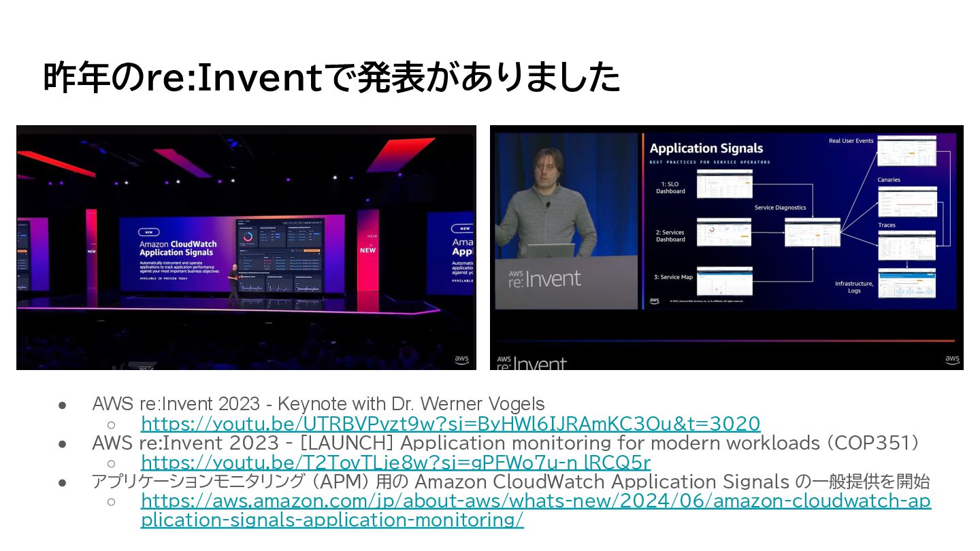Open the AWS whats-new Application Signals link
Screen dimensions: 980x551
(x=536, y=511)
